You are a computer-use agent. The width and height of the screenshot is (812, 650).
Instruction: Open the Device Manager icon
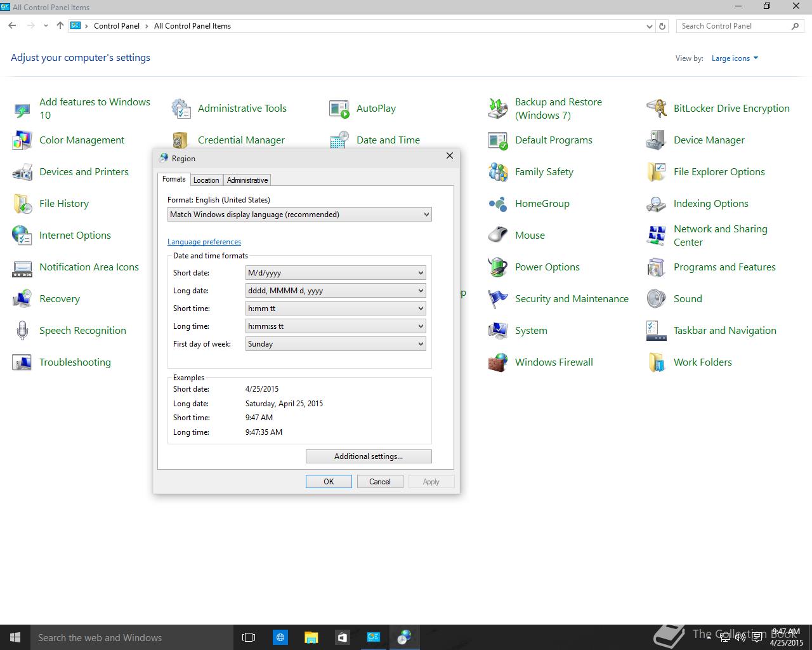(x=657, y=140)
